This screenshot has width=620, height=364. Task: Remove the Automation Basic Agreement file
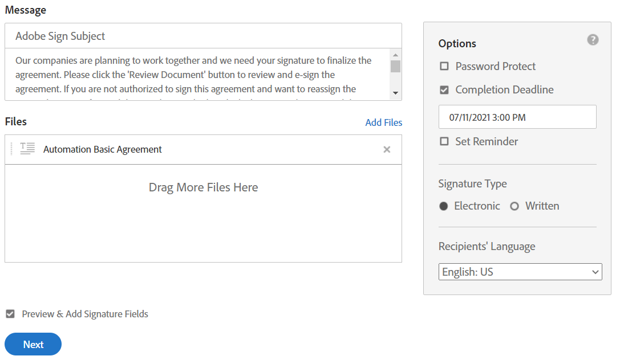[x=387, y=149]
